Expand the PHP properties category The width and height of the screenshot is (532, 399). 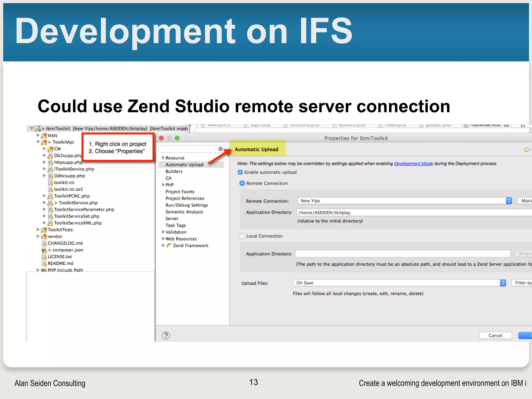point(163,185)
